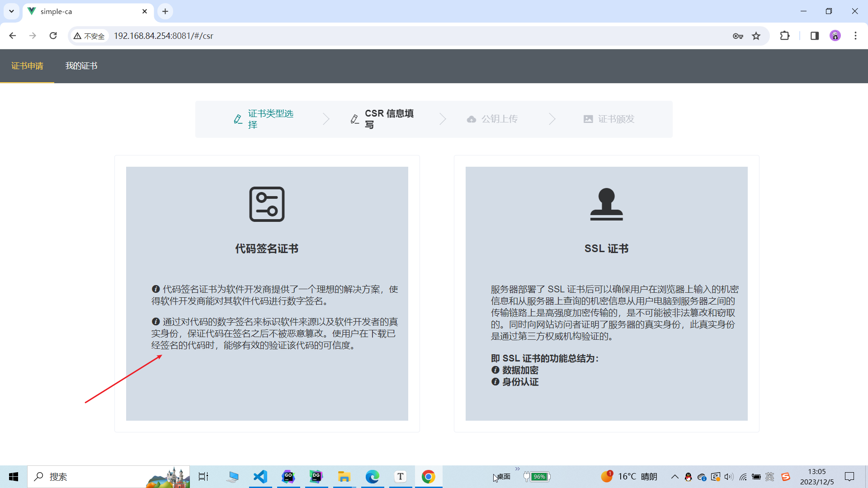Open File Explorer from taskbar
Viewport: 868px width, 488px height.
coord(344,477)
